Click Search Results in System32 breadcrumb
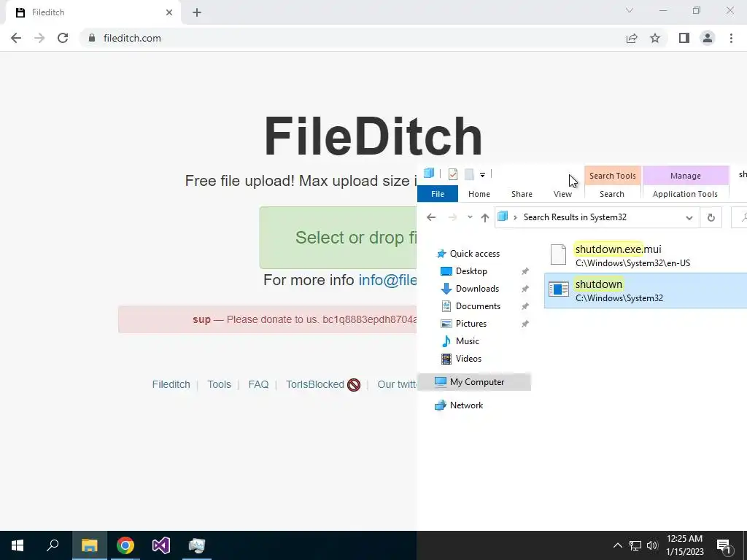The width and height of the screenshot is (747, 560). click(x=575, y=217)
